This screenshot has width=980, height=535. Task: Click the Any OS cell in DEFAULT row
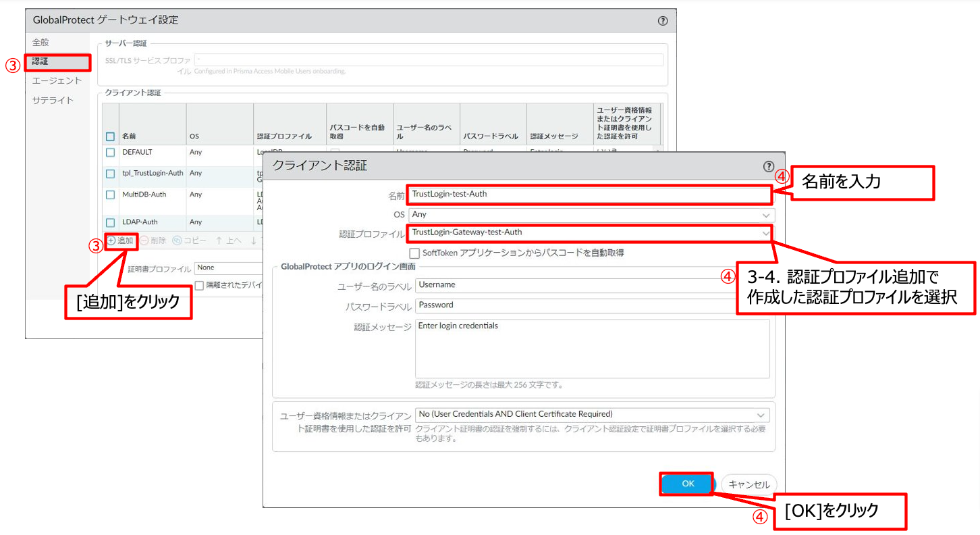point(196,152)
